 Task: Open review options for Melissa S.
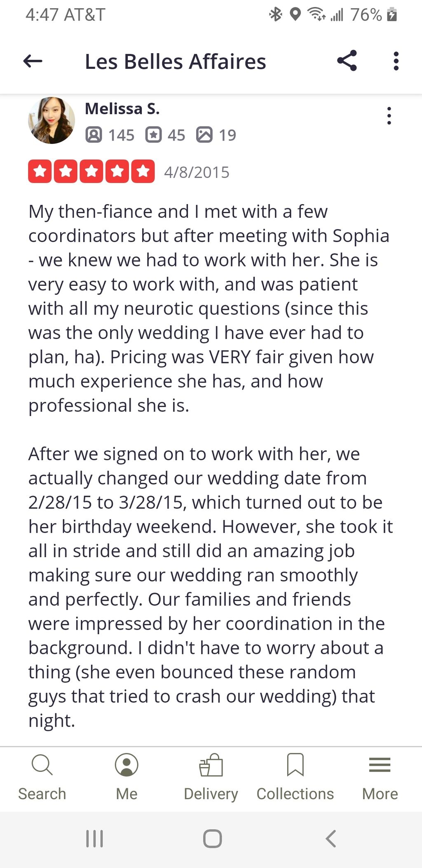point(389,116)
